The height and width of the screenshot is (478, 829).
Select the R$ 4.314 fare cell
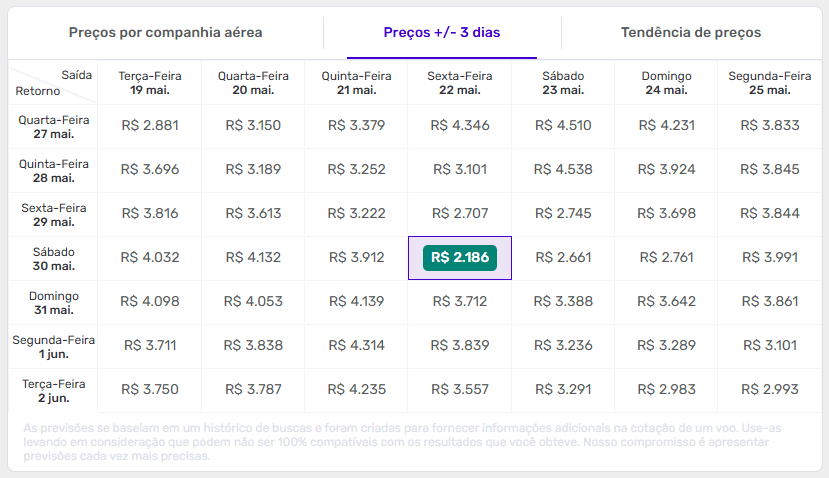point(356,346)
